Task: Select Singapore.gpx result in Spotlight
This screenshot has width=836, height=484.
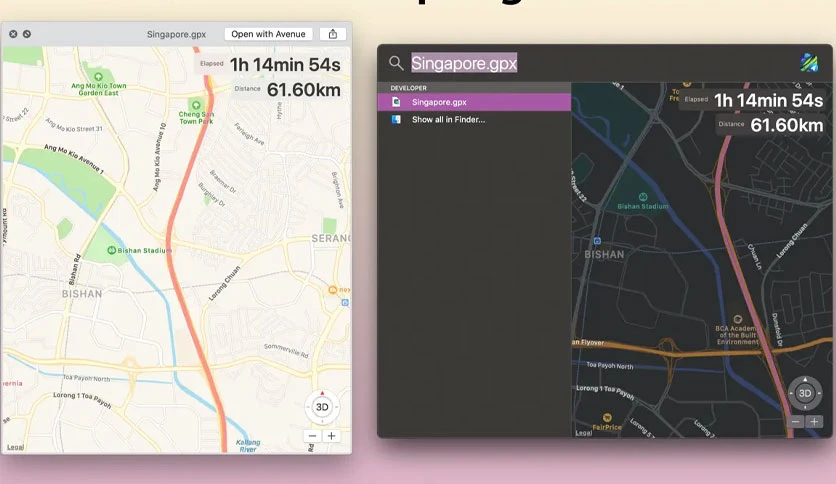Action: pyautogui.click(x=474, y=102)
